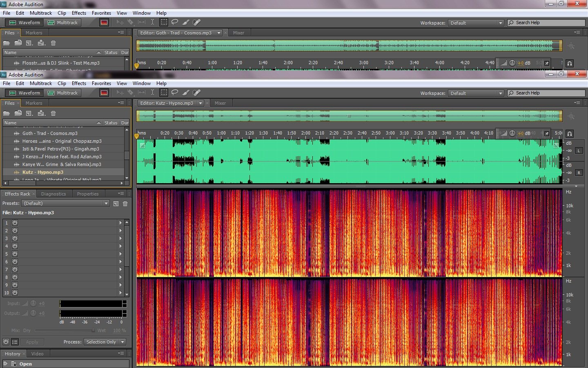
Task: Click trash icon next to Effects Rack presets
Action: (x=125, y=204)
